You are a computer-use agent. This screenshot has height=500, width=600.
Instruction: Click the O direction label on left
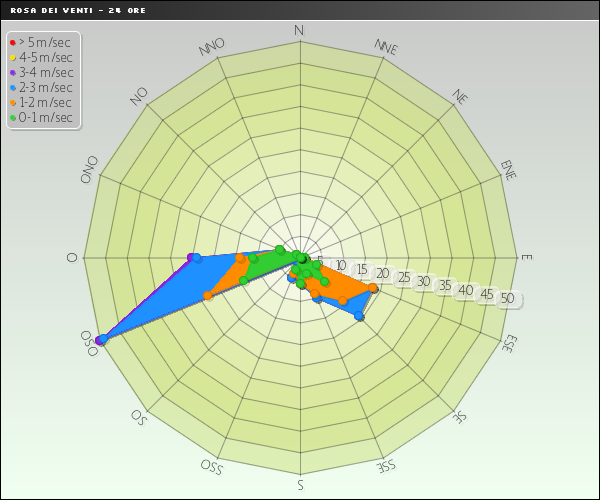point(72,258)
